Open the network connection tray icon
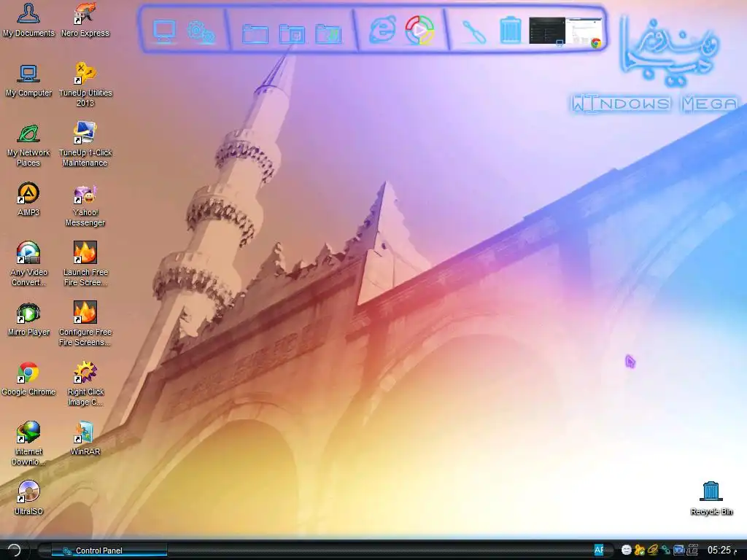This screenshot has width=747, height=560. (665, 550)
